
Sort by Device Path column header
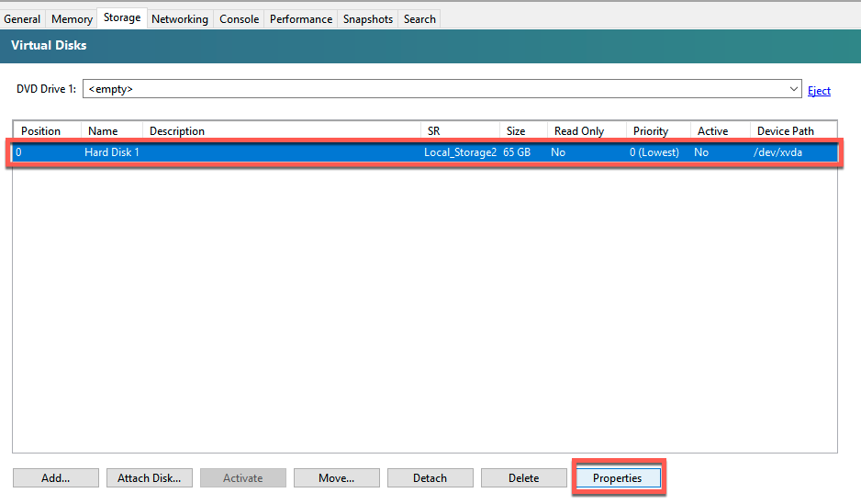[793, 130]
